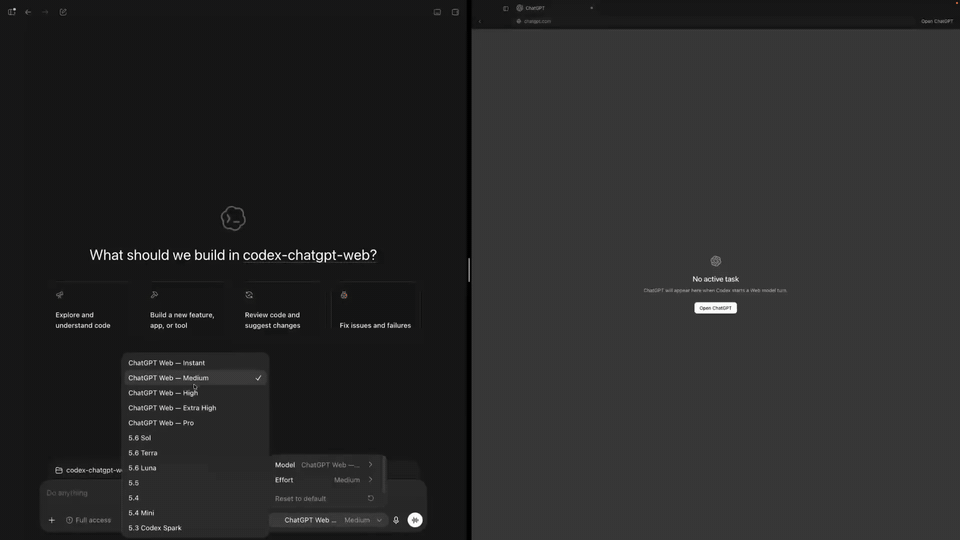Click the Codex terminal logo icon

point(233,218)
